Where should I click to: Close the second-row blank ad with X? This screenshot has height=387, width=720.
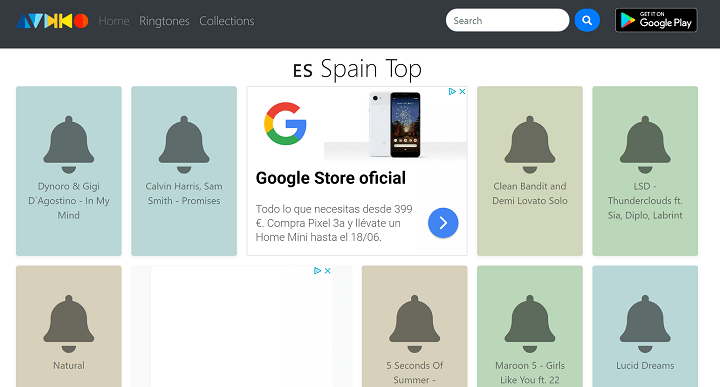point(328,271)
